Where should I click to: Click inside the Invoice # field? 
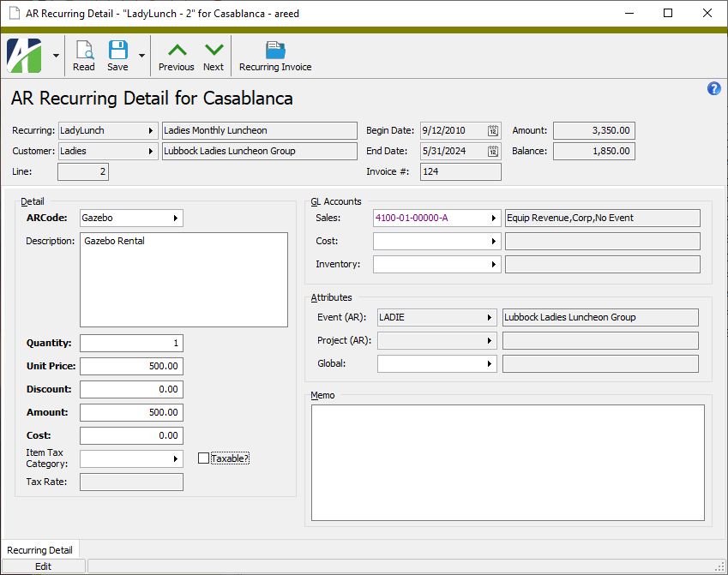460,171
